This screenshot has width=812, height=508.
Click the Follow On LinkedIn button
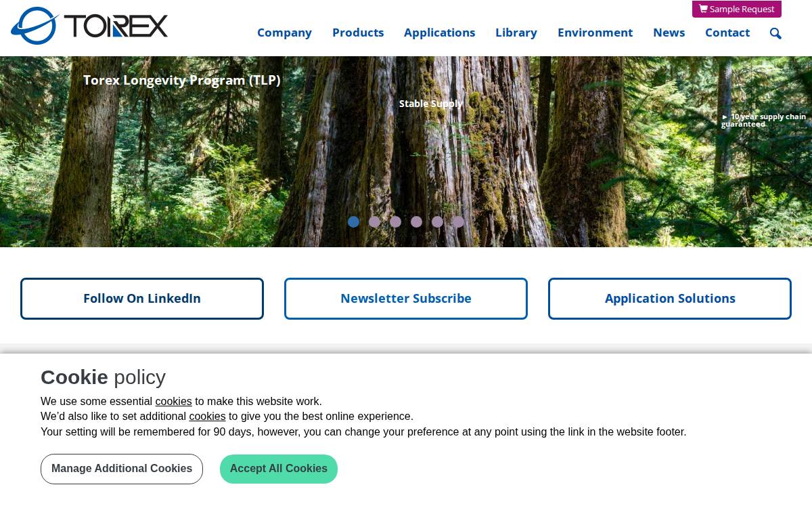point(142,299)
